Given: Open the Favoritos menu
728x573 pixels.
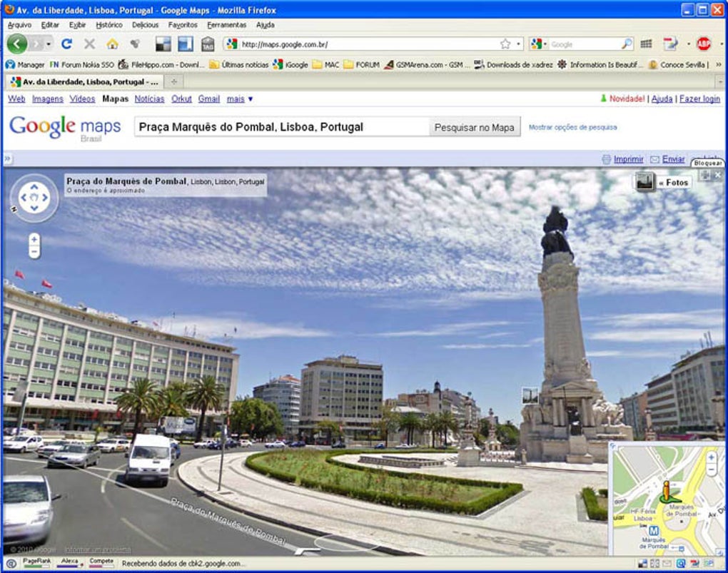Looking at the screenshot, I should click(183, 25).
